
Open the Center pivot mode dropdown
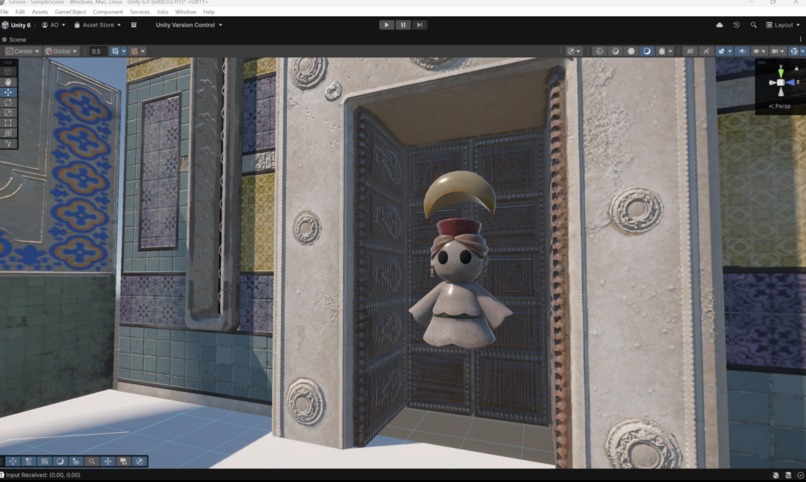point(23,51)
